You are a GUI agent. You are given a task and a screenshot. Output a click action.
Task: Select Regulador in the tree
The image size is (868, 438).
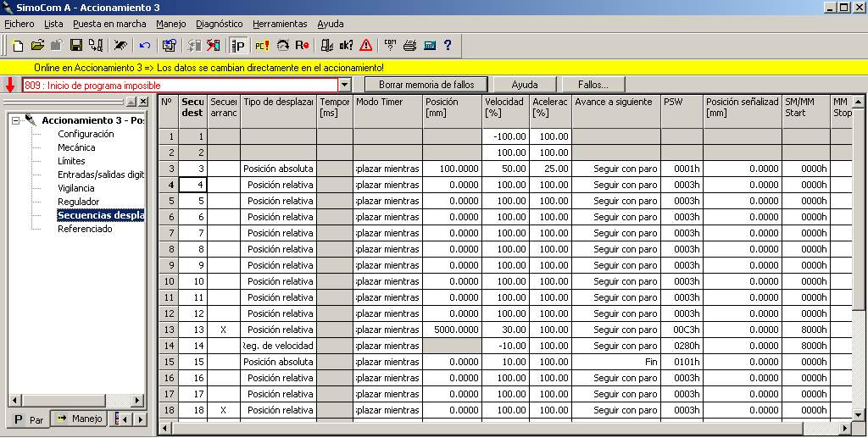point(79,202)
